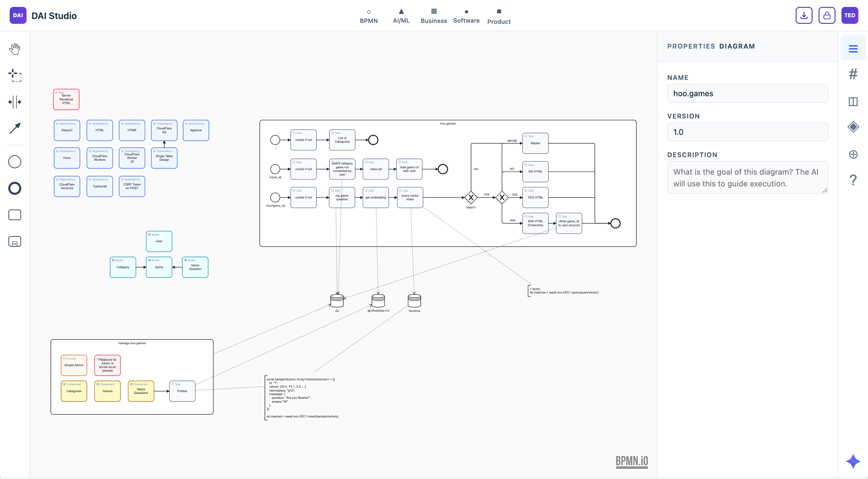Select the CloudFlare Vectorize dependency node
The width and height of the screenshot is (868, 479).
click(x=67, y=186)
